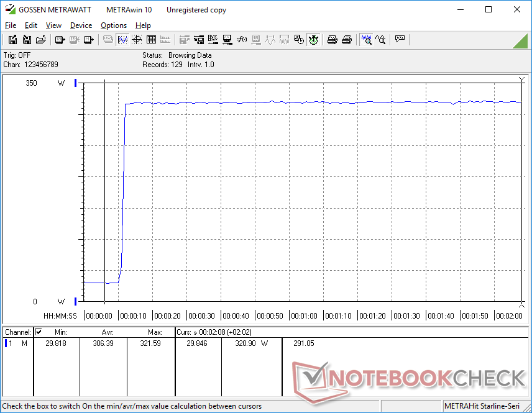532x413 pixels.
Task: Click the 350 upper Y-axis limit value
Action: (31, 83)
